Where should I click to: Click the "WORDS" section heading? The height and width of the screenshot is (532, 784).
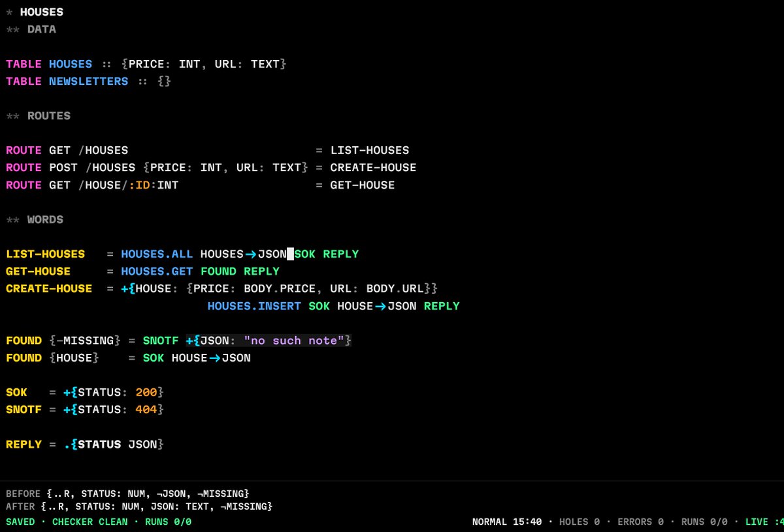[45, 219]
